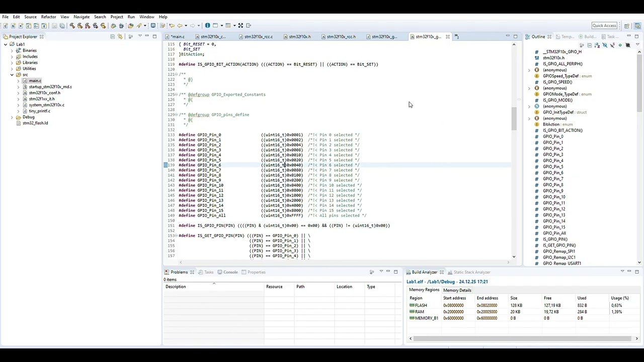Screen dimensions: 644x362
Task: Open the Project Explorer view menu arrow
Action: pos(140,37)
